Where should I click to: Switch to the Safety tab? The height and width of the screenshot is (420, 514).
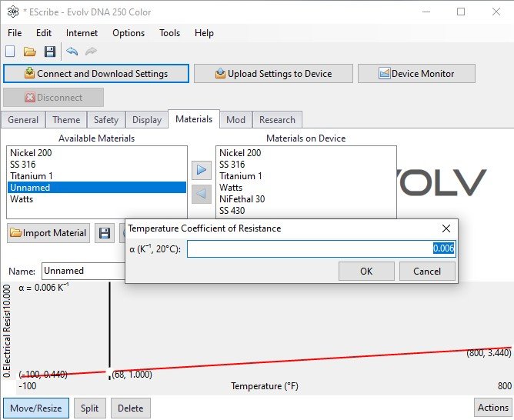[106, 120]
